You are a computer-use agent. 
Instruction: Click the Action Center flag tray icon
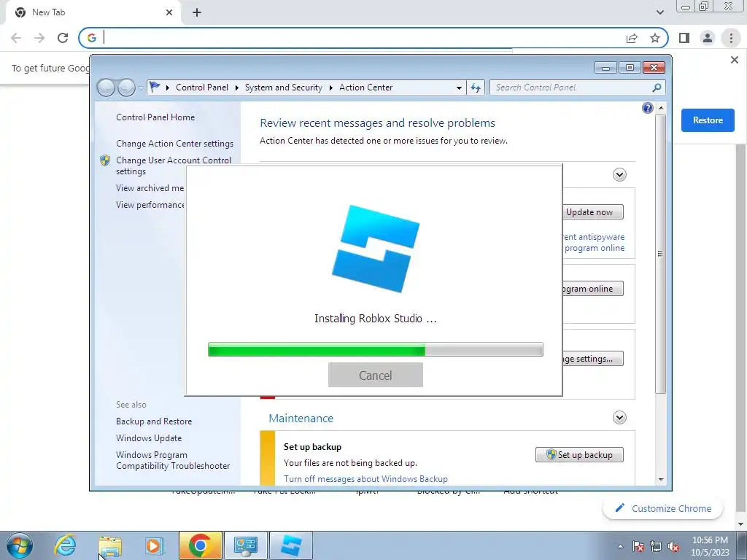pyautogui.click(x=638, y=546)
